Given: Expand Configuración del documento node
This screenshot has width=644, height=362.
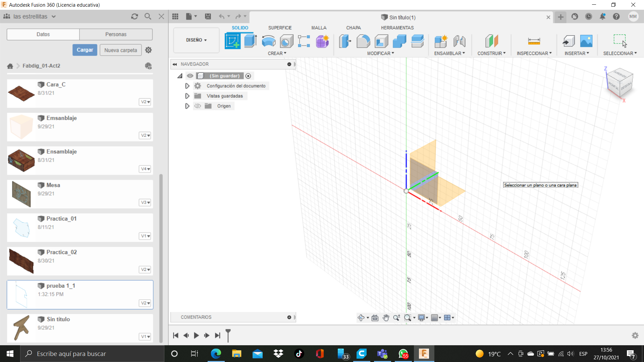Looking at the screenshot, I should coord(187,86).
